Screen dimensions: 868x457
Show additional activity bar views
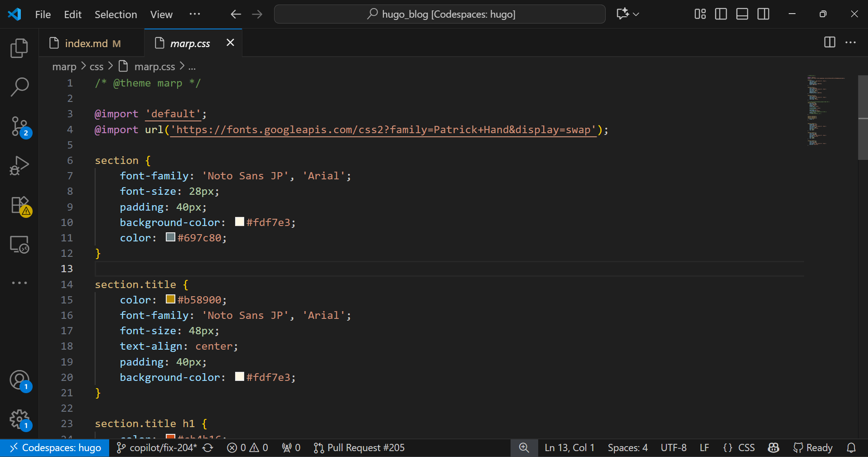19,283
